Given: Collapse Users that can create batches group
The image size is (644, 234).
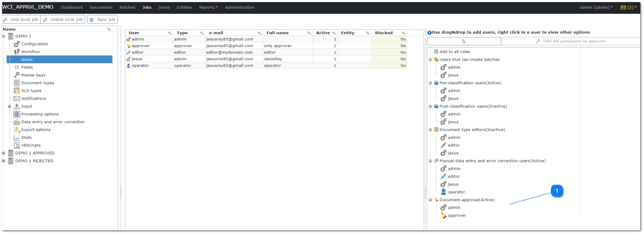Looking at the screenshot, I should (x=430, y=59).
